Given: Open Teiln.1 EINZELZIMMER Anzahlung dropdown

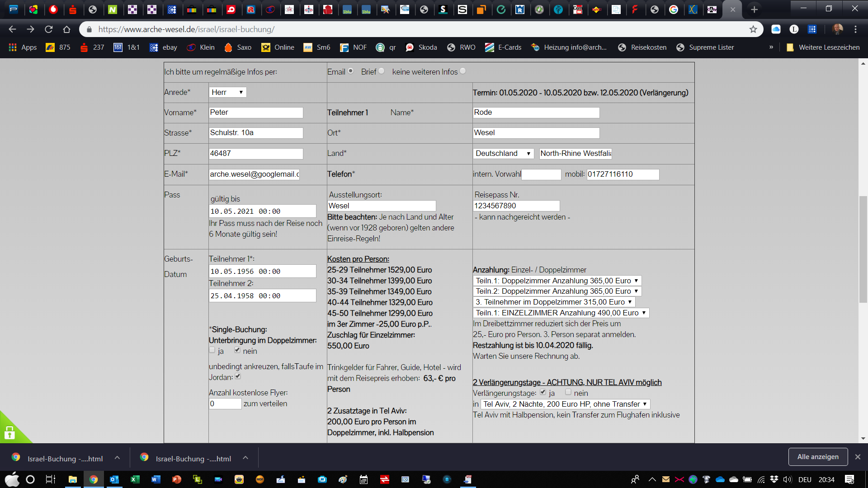Looking at the screenshot, I should (x=561, y=313).
